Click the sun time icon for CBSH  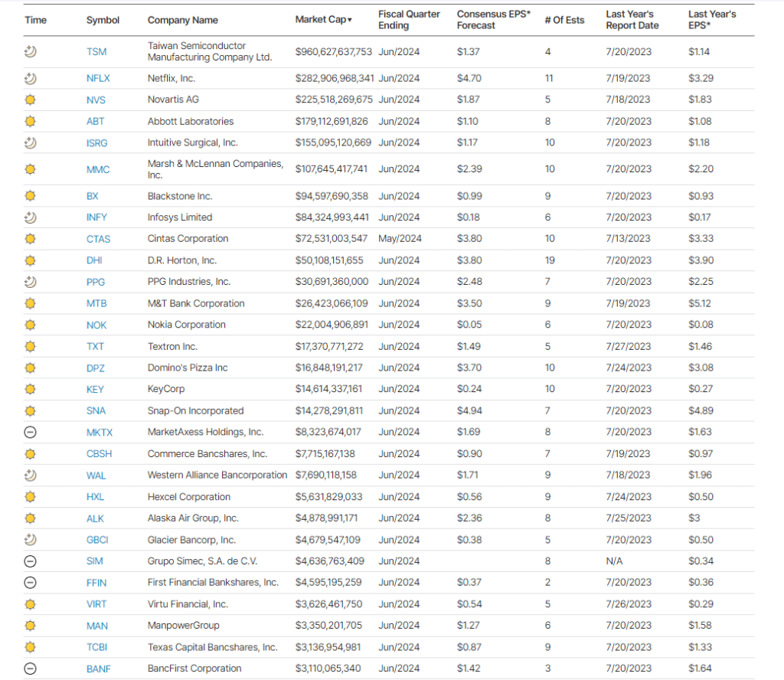pyautogui.click(x=30, y=454)
